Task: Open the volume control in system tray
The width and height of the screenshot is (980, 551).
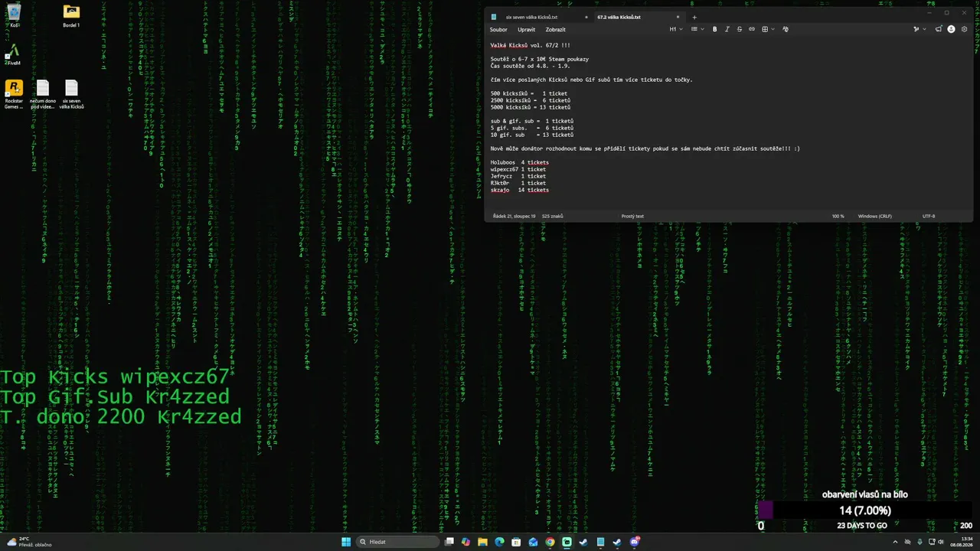Action: [x=941, y=542]
